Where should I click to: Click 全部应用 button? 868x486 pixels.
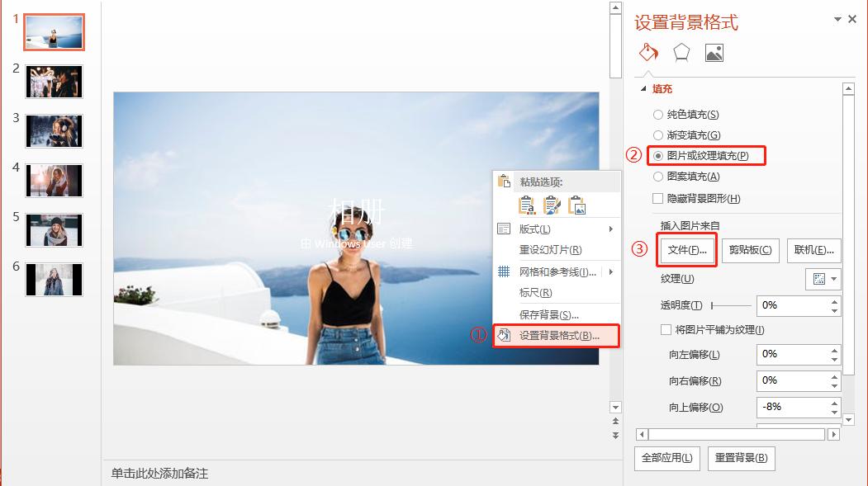pos(667,458)
